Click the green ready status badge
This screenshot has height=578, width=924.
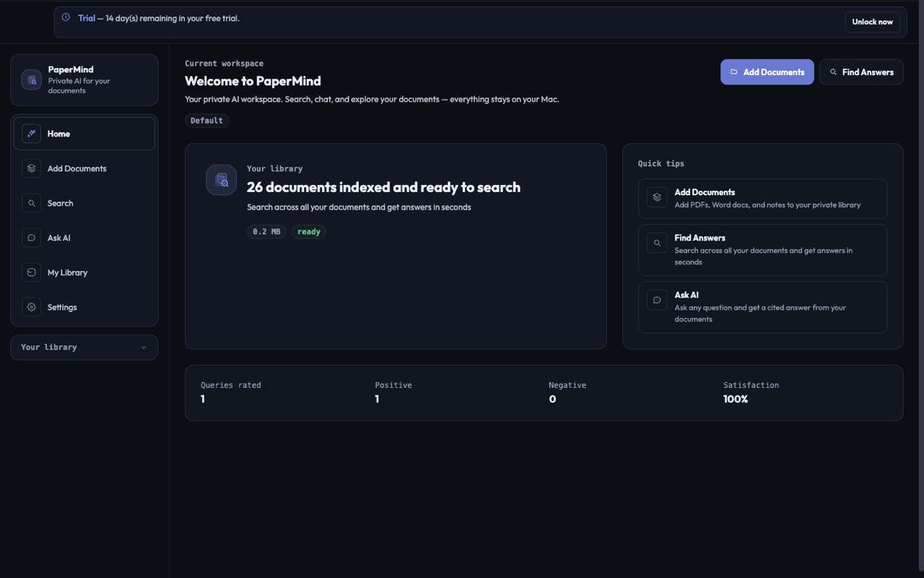[x=308, y=232]
